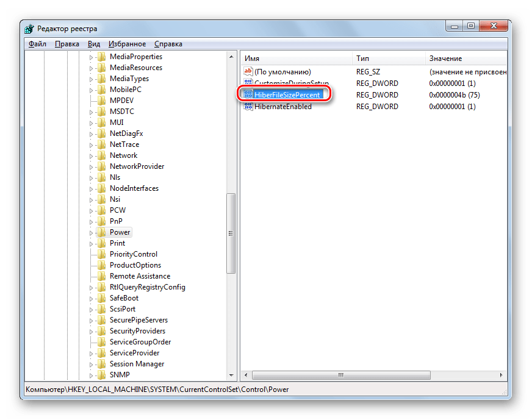Screen dimensions: 532x420
Task: Sort values by the Имя column header
Action: coord(297,59)
